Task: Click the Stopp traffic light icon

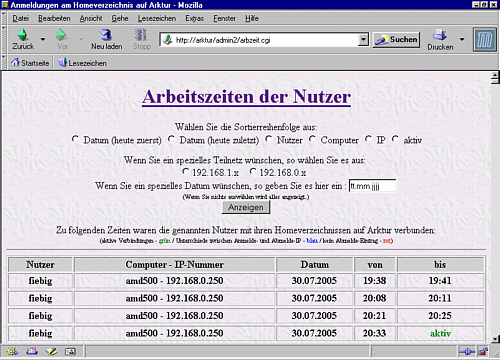Action: click(141, 35)
